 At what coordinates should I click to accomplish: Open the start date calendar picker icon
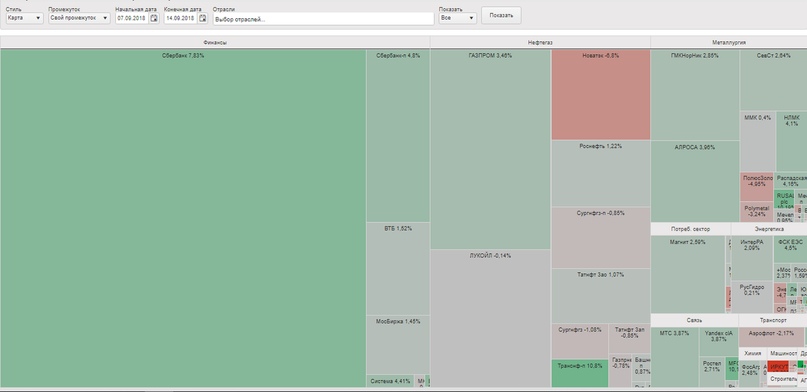click(154, 18)
